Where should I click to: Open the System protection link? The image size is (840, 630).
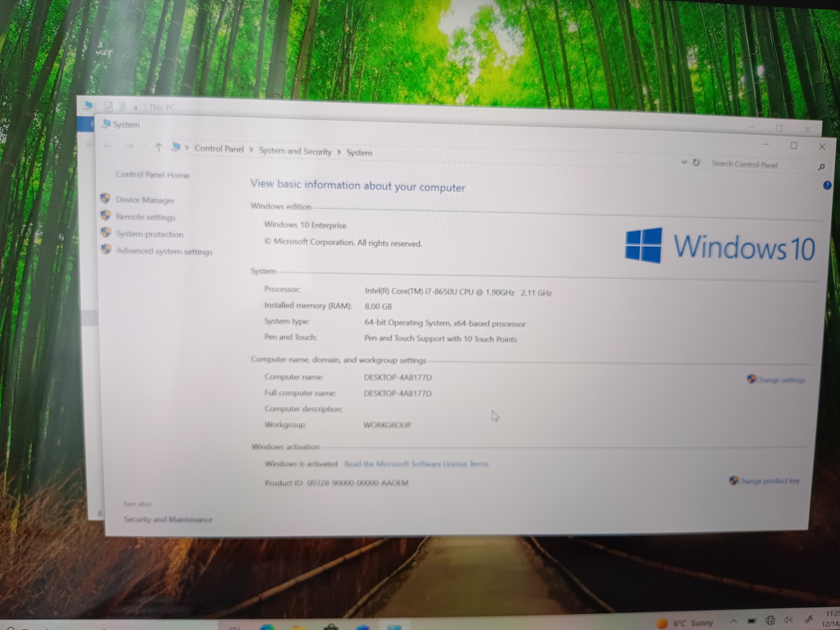coord(149,234)
